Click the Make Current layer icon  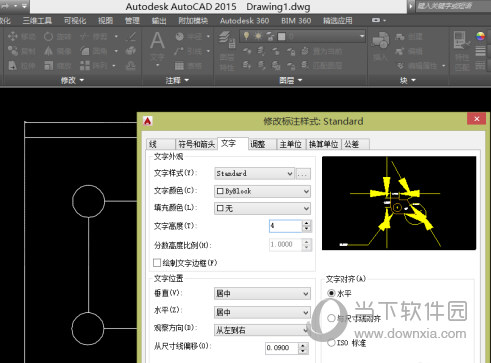point(305,51)
